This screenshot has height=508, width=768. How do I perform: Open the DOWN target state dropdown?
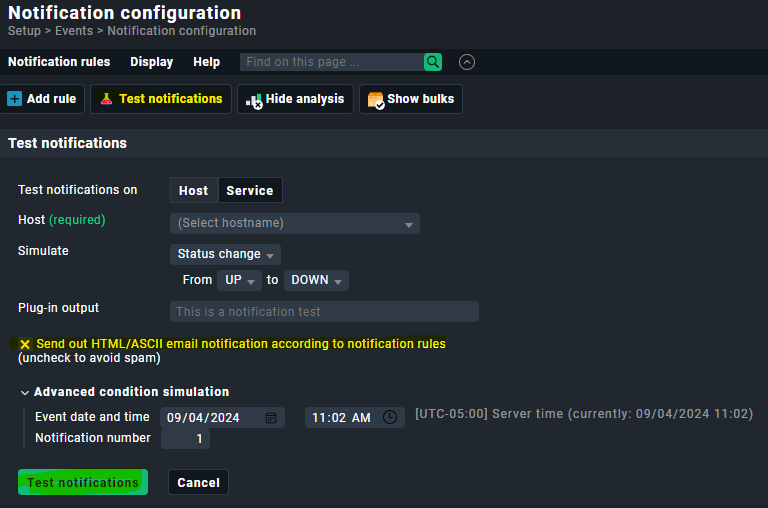pos(316,280)
